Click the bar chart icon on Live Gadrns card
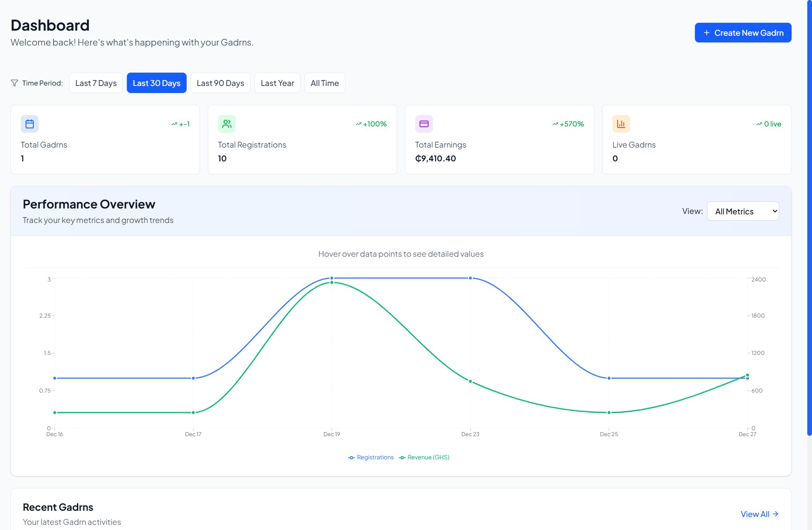The image size is (812, 530). point(621,124)
